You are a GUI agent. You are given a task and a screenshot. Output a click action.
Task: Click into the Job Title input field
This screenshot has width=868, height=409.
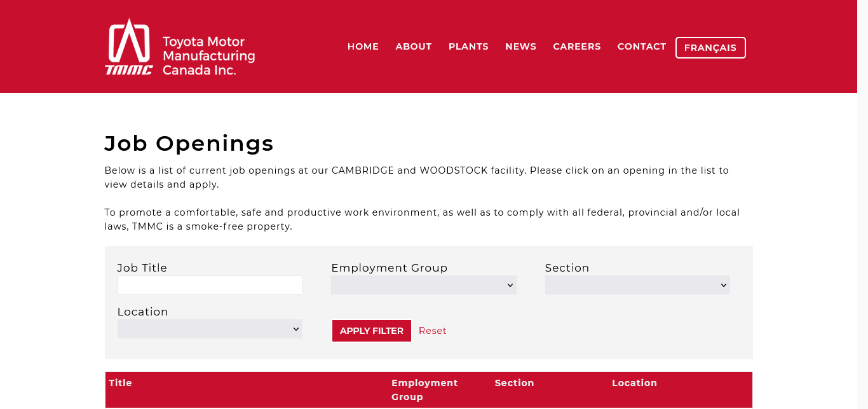(x=210, y=285)
